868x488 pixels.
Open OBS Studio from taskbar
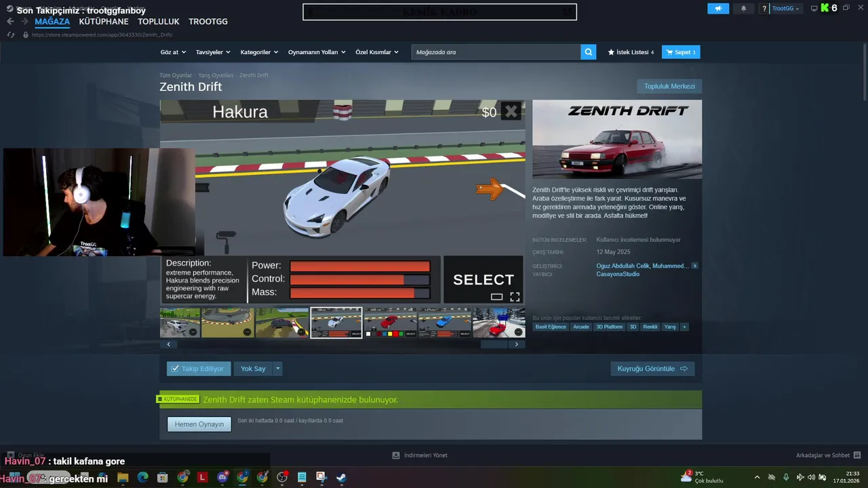pyautogui.click(x=282, y=478)
